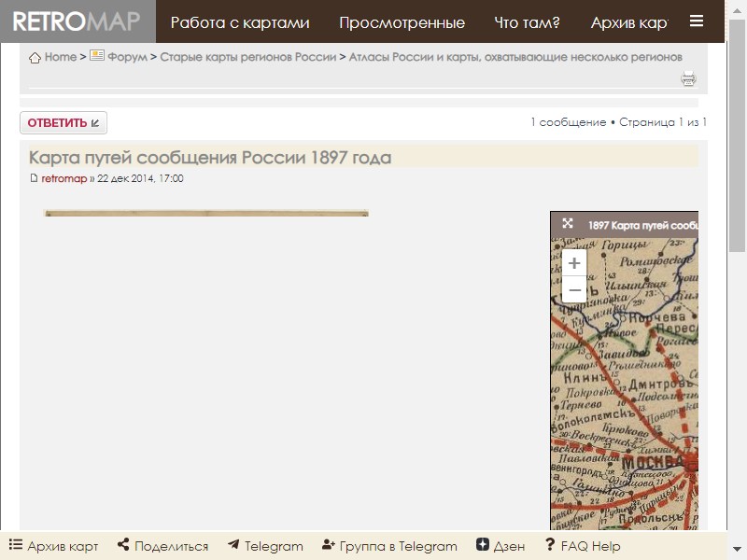Open Архив карт top menu item
The image size is (747, 560).
[x=629, y=22]
